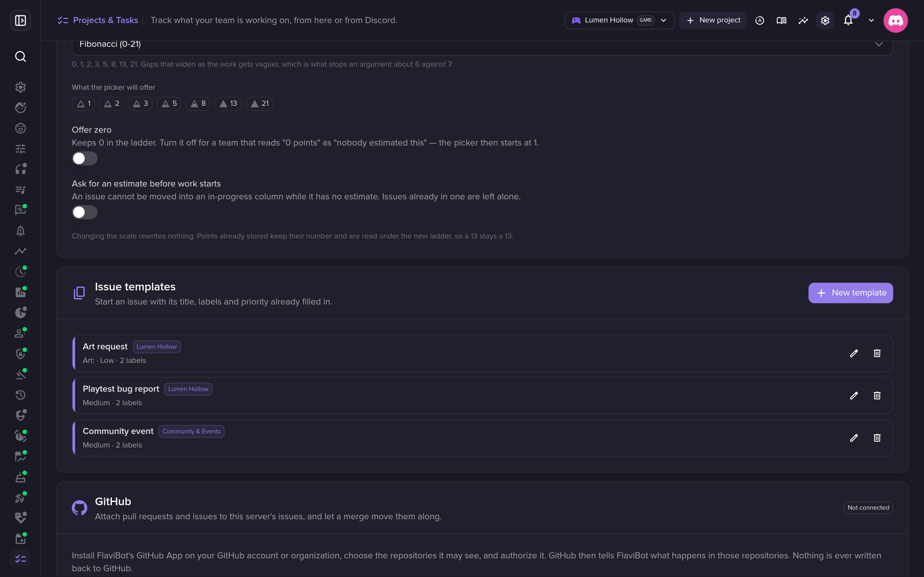This screenshot has width=924, height=577.
Task: Delete the Playtest bug report template
Action: (877, 396)
